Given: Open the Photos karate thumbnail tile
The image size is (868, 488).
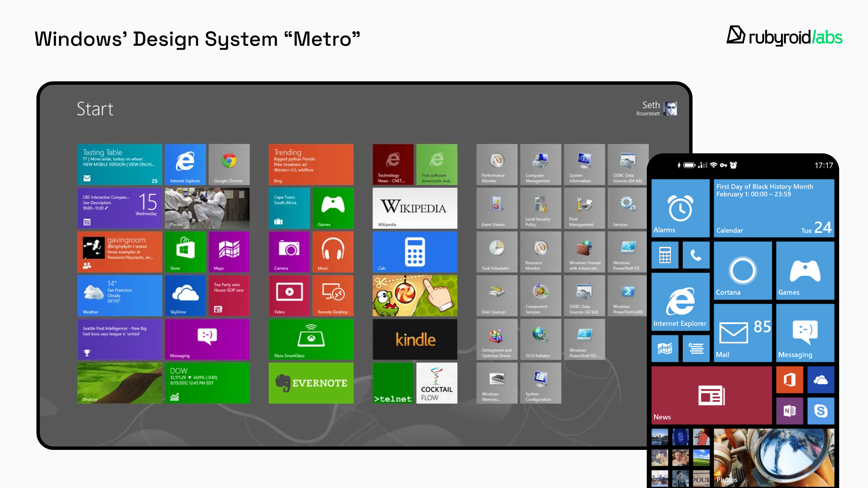Looking at the screenshot, I should point(207,208).
